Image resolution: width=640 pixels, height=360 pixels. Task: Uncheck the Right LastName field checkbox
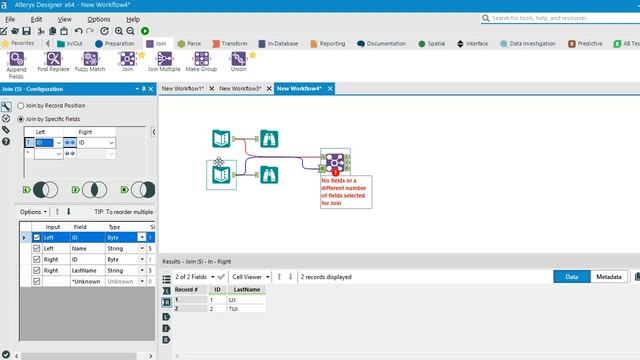coord(37,270)
